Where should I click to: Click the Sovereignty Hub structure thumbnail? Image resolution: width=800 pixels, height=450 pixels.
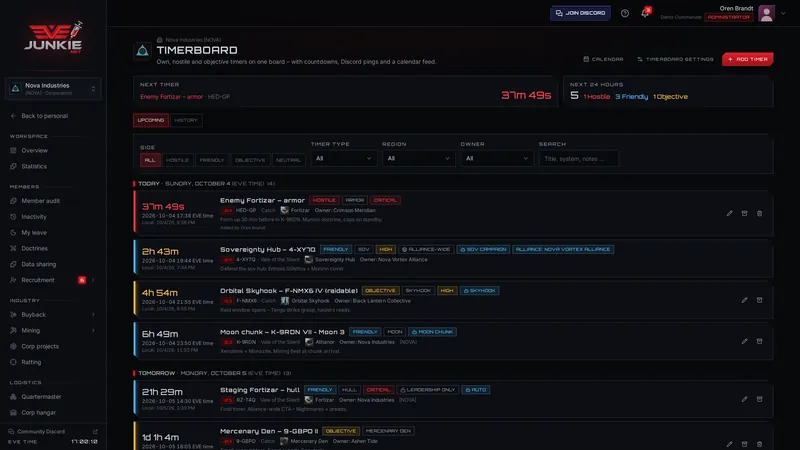pos(309,260)
